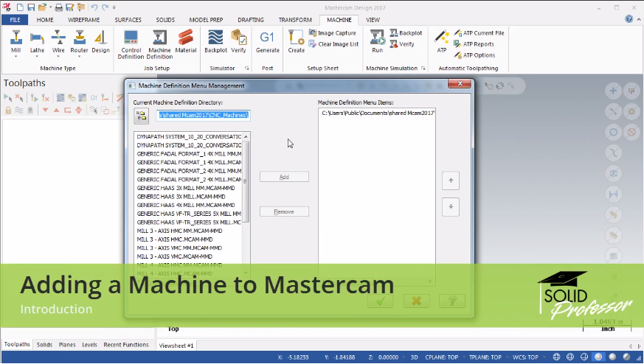Open the Simulator group dialog launcher

[x=247, y=68]
